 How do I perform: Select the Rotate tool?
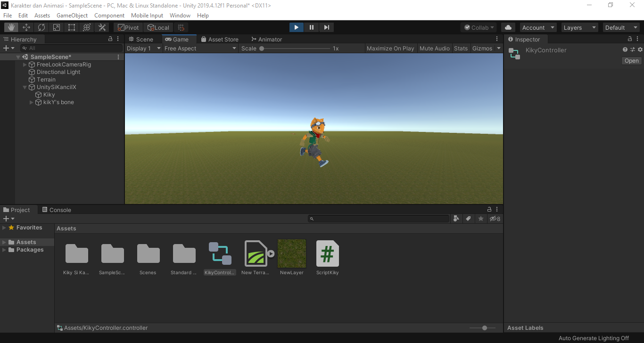point(41,27)
